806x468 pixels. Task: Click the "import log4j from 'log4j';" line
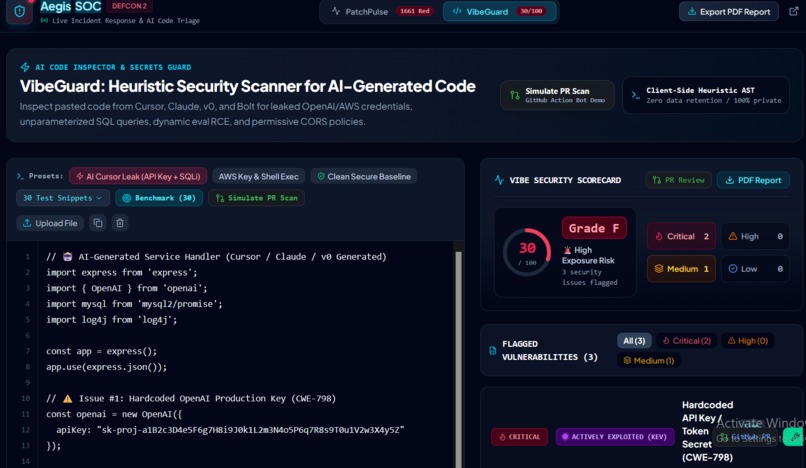point(112,319)
